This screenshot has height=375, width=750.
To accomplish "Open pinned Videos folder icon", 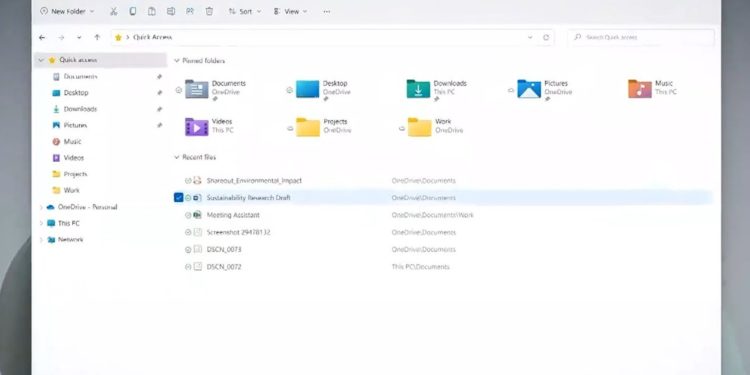I will pos(197,127).
